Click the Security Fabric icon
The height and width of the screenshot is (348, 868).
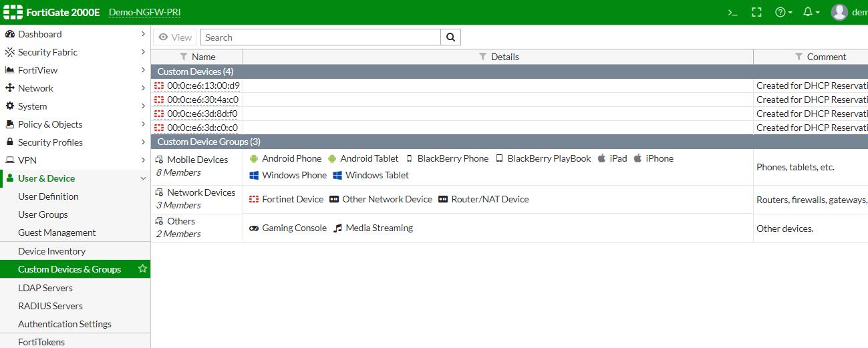[x=10, y=52]
